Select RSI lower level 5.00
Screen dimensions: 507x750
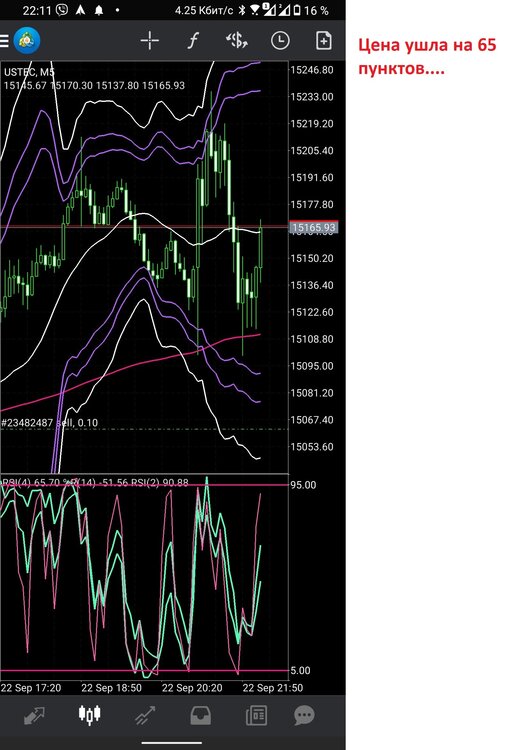(300, 671)
